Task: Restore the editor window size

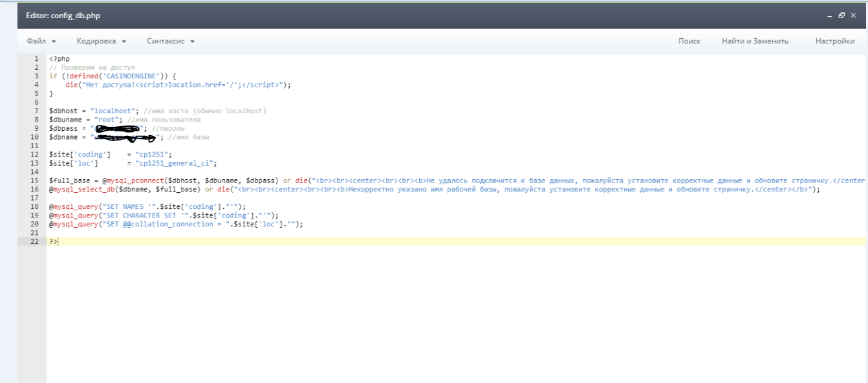Action: click(841, 15)
